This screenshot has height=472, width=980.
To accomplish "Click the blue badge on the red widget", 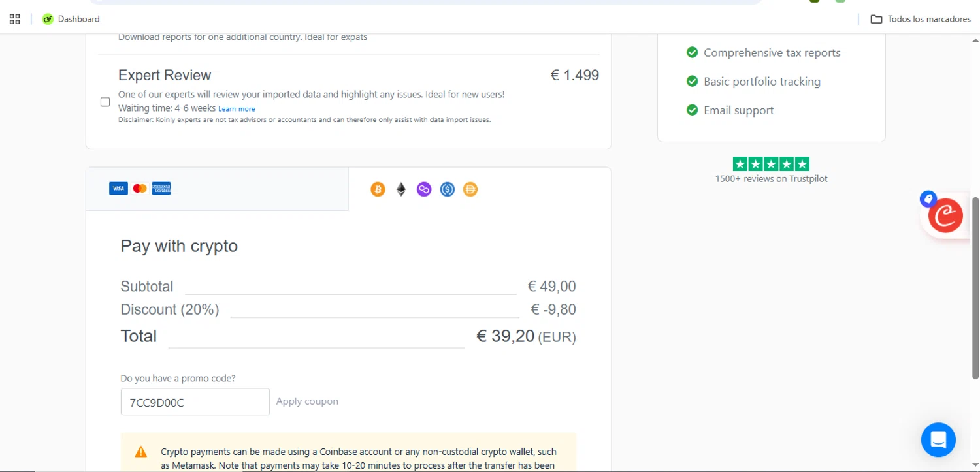I will 928,198.
